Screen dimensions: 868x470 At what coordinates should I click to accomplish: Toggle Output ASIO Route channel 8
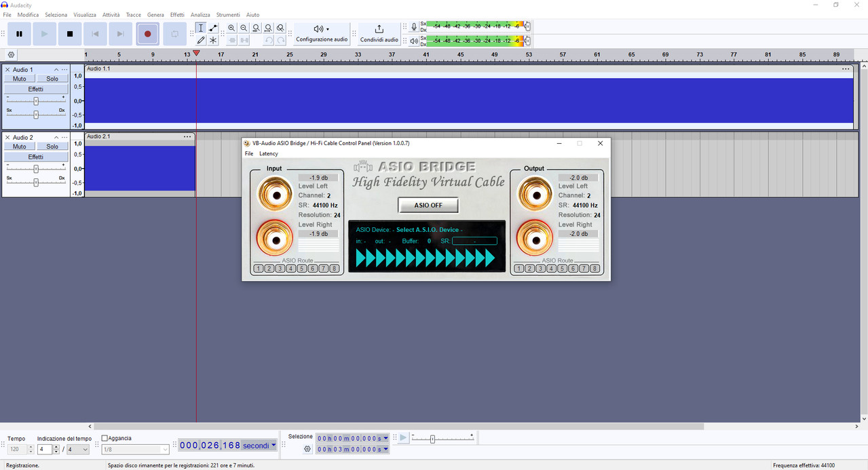(595, 269)
